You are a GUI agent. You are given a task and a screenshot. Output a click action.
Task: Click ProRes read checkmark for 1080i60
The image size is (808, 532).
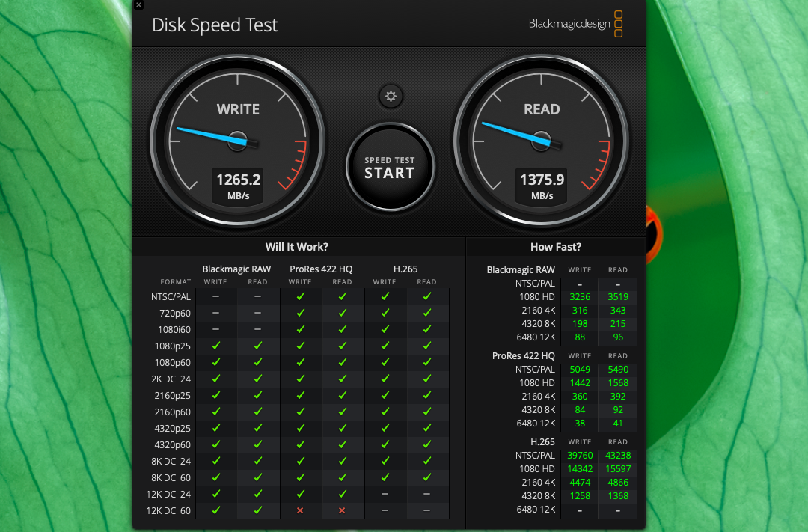(x=343, y=329)
